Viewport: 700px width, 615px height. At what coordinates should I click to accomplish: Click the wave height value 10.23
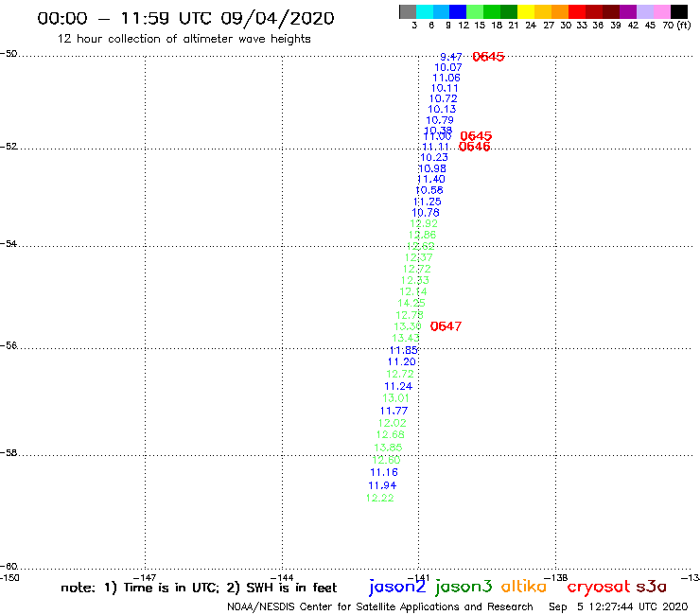pyautogui.click(x=434, y=158)
